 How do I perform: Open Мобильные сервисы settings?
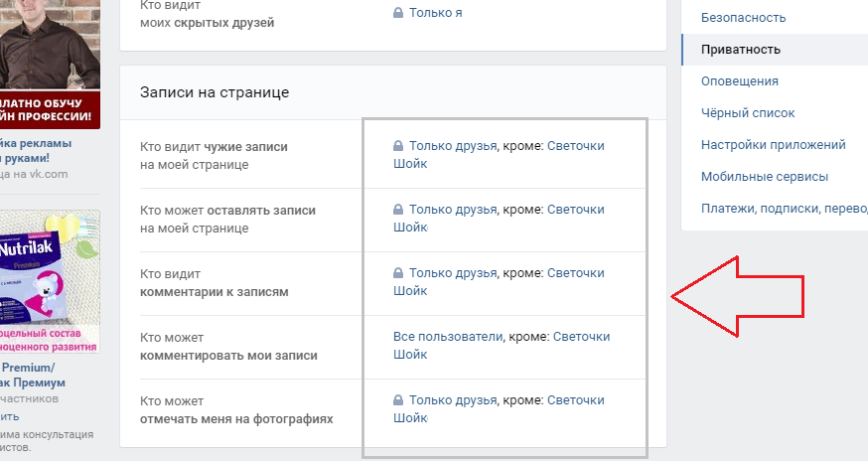[765, 177]
